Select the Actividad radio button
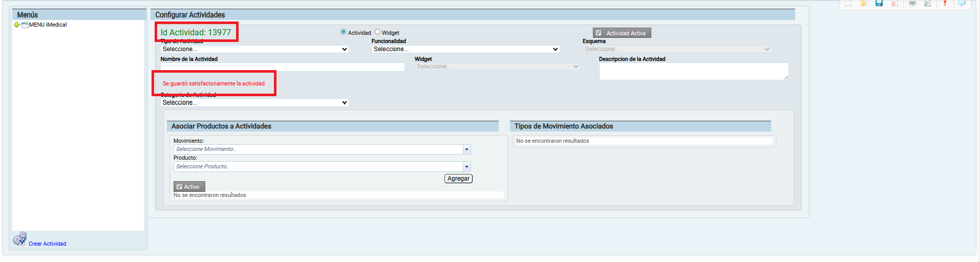This screenshot has width=980, height=262. (344, 32)
